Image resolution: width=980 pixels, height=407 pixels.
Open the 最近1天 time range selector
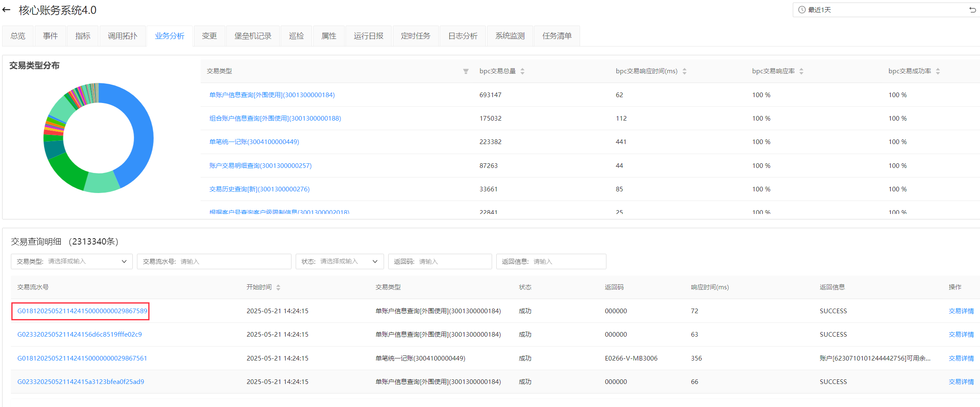coord(886,10)
